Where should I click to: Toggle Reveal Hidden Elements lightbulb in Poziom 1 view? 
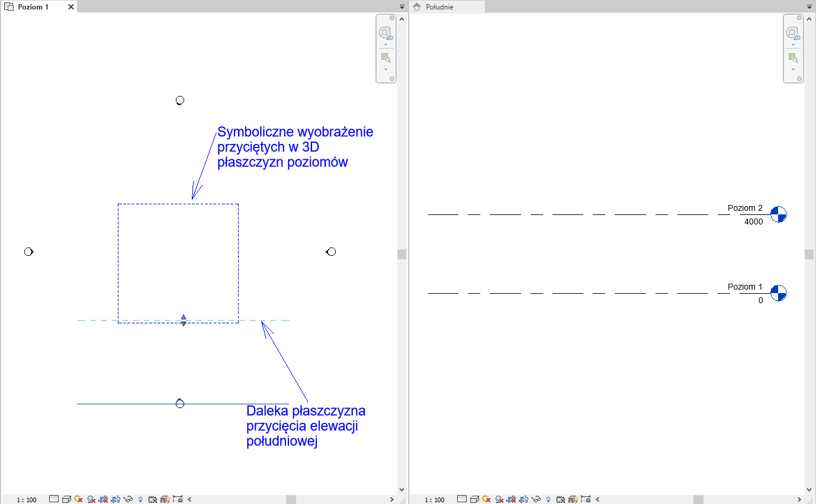pyautogui.click(x=140, y=499)
